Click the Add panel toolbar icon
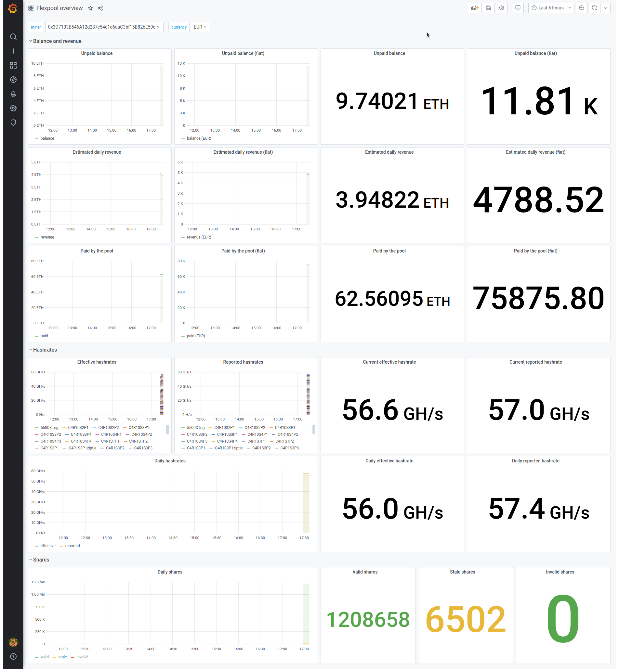The image size is (619, 672). click(x=475, y=8)
